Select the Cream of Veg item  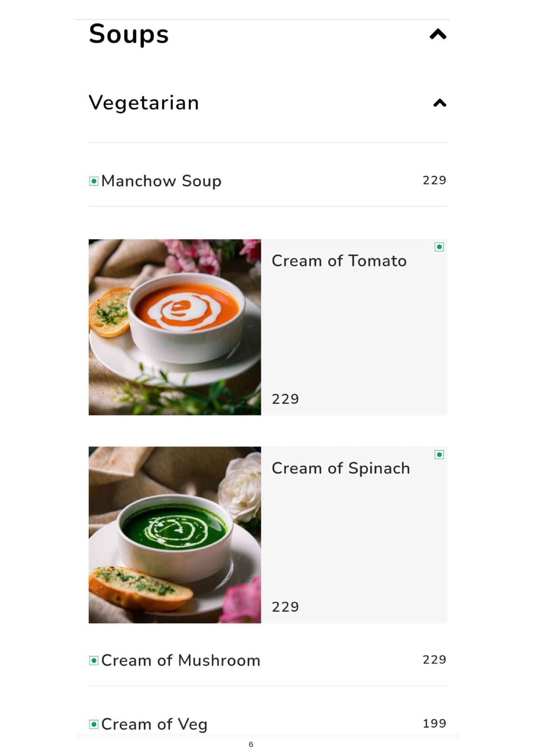tap(154, 724)
